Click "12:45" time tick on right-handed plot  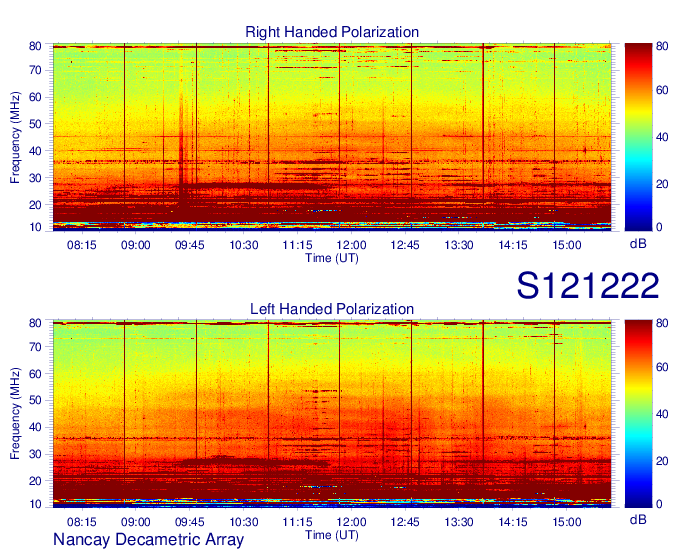[405, 245]
